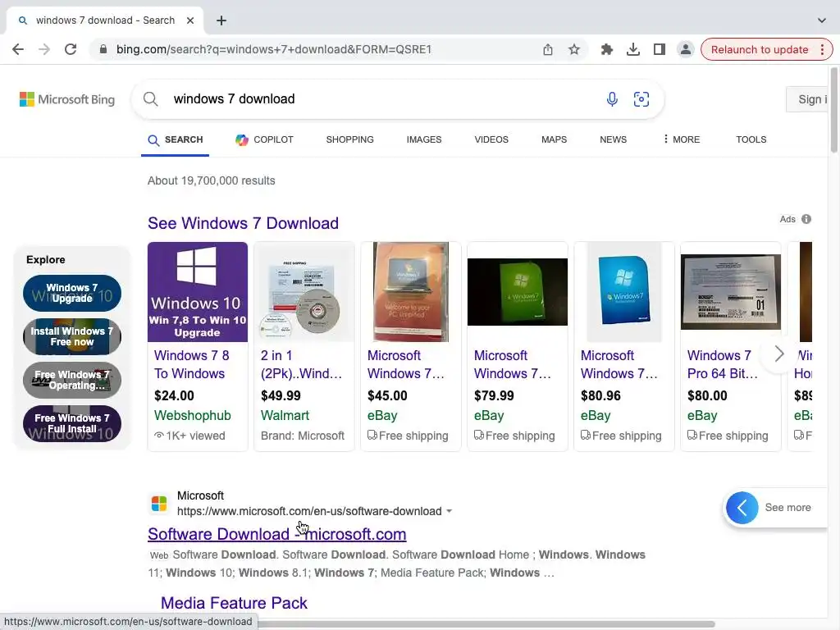Toggle the browser side panel
The image size is (840, 630).
point(659,49)
